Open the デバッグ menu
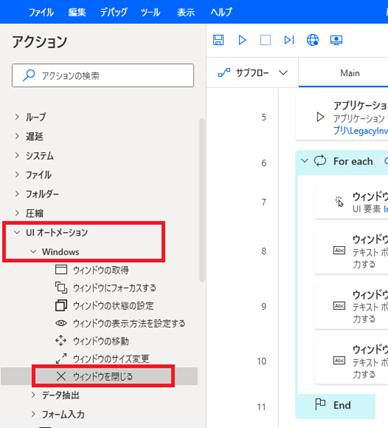 click(x=114, y=12)
